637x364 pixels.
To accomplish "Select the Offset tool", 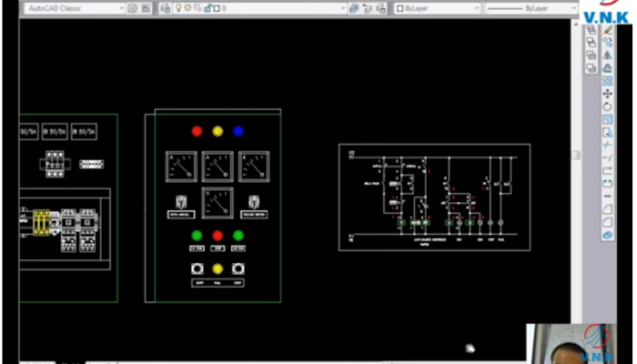I will pos(607,68).
